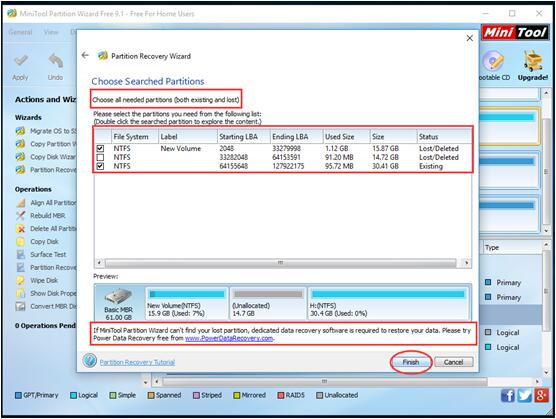Check the 14.72 GB Lost/Deleted partition checkbox
This screenshot has height=419, width=556.
tap(100, 157)
